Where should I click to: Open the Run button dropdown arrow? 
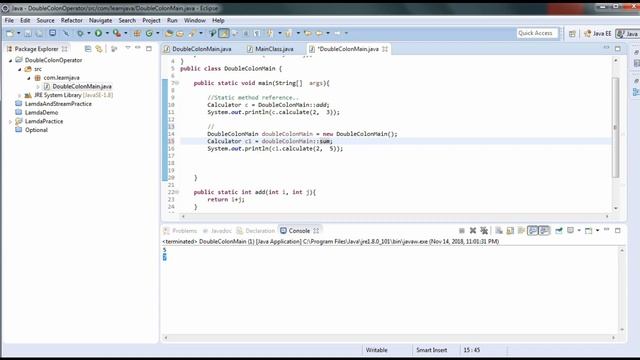pos(107,33)
